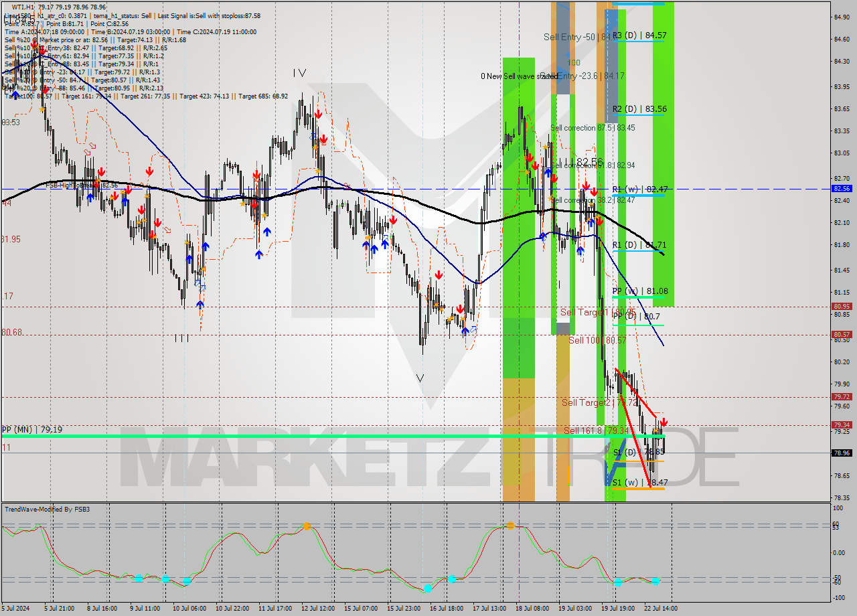Click the 10 Jul 06:00 time label

(189, 609)
